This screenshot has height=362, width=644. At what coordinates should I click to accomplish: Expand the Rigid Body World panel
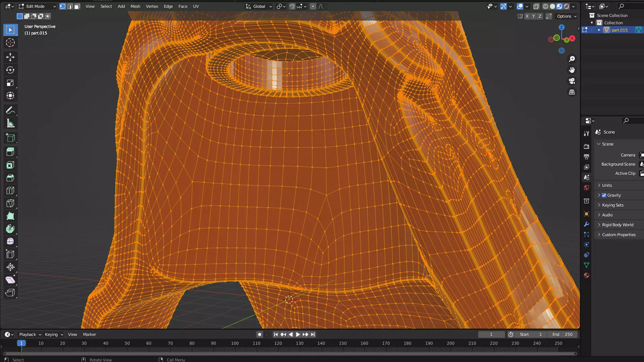(618, 225)
